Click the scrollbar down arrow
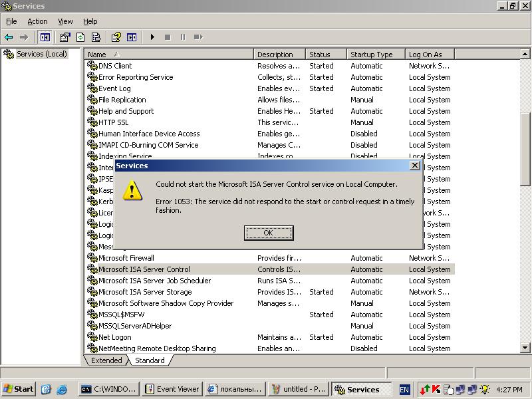Image resolution: width=532 pixels, height=399 pixels. (525, 347)
